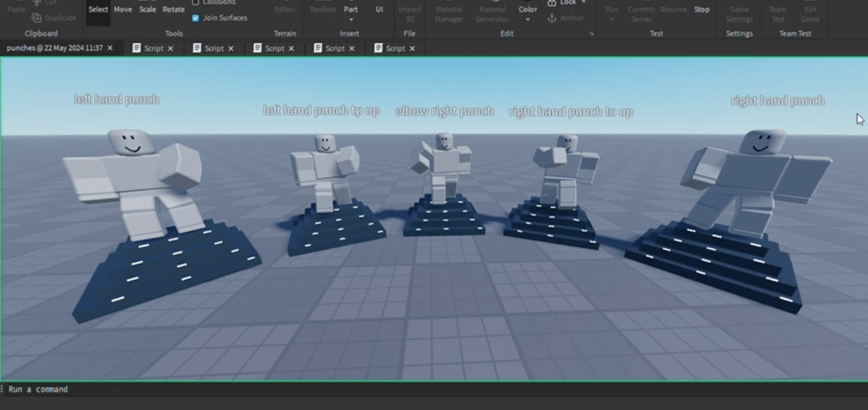Focus the Run a command input
868x410 pixels.
point(434,389)
